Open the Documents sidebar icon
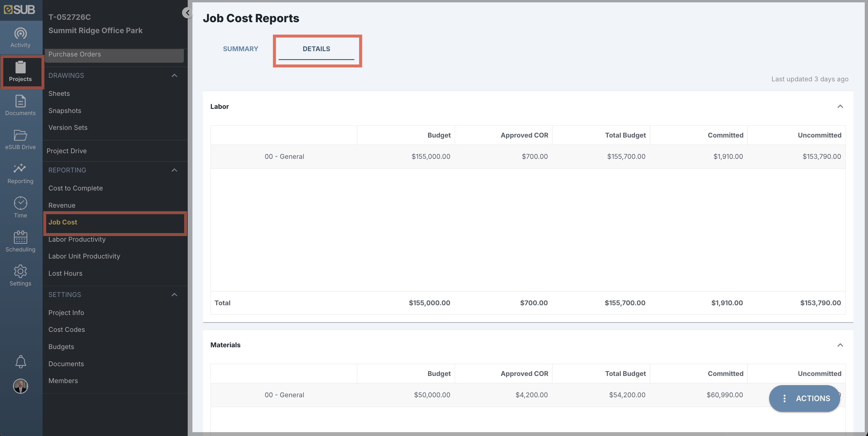Screen dimensions: 868x436 pos(20,101)
